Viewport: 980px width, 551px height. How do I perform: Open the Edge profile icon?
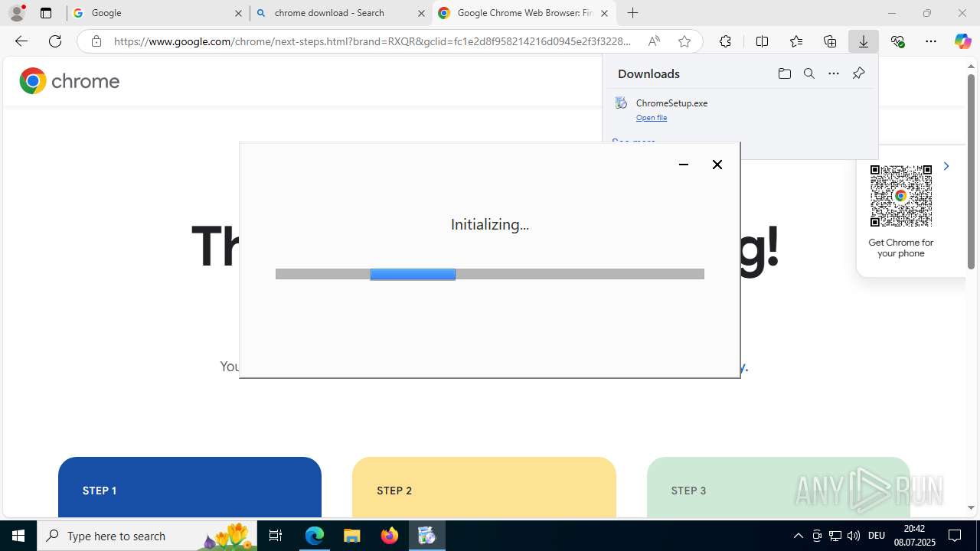click(16, 13)
